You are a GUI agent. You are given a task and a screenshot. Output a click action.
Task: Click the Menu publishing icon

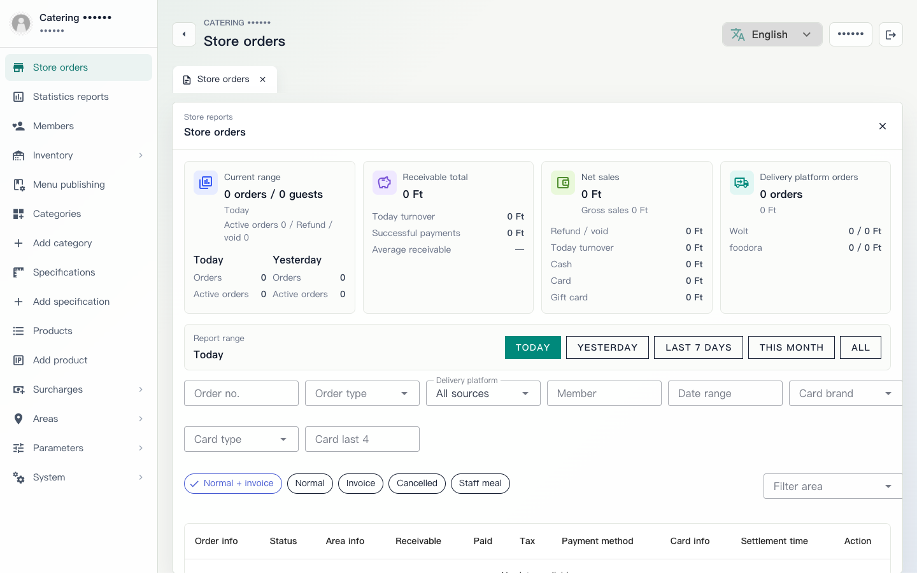click(x=18, y=185)
